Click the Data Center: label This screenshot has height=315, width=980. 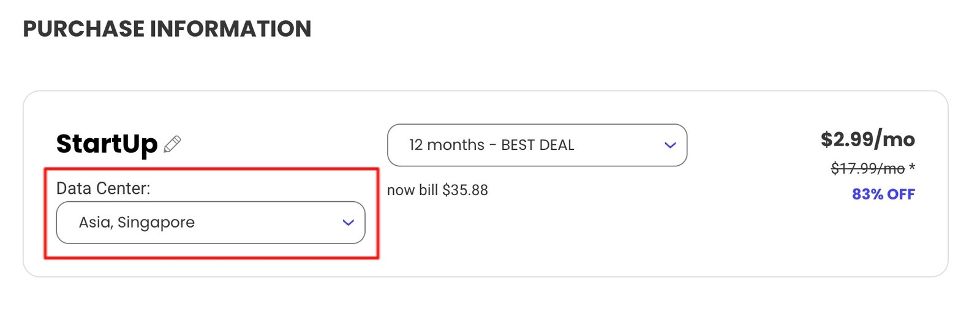[x=103, y=188]
